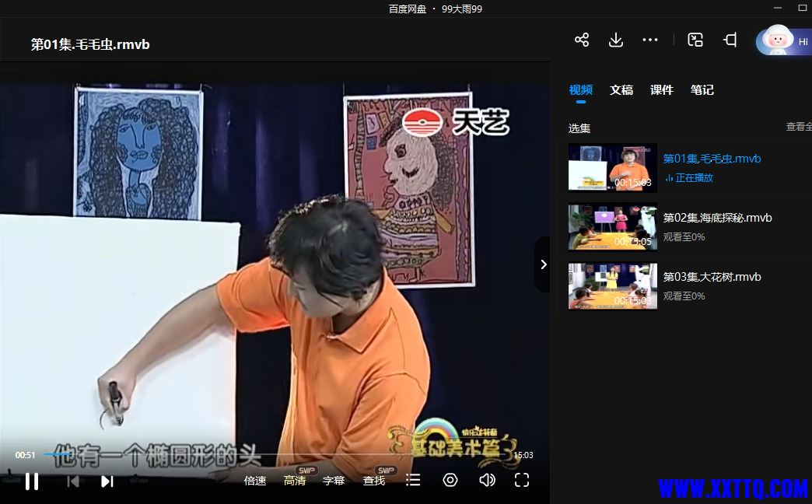Click the 查找 search button

[x=374, y=481]
